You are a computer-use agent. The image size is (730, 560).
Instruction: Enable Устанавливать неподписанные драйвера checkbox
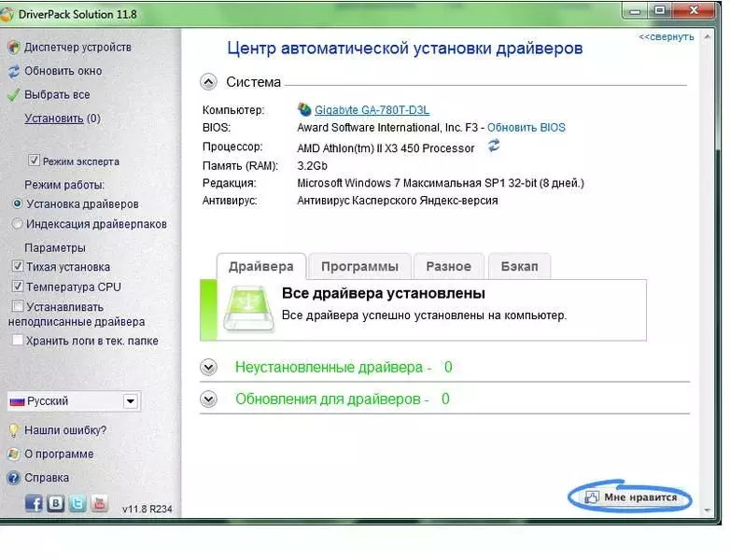(17, 306)
